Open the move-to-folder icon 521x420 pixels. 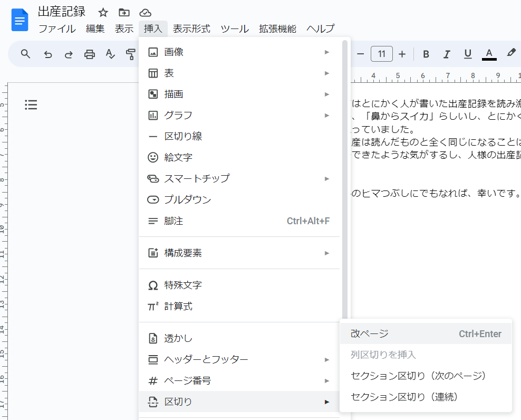(x=124, y=13)
